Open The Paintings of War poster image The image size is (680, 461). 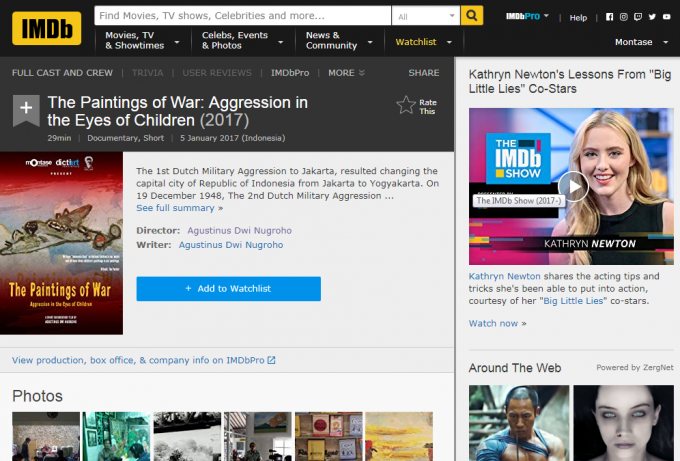[x=62, y=243]
